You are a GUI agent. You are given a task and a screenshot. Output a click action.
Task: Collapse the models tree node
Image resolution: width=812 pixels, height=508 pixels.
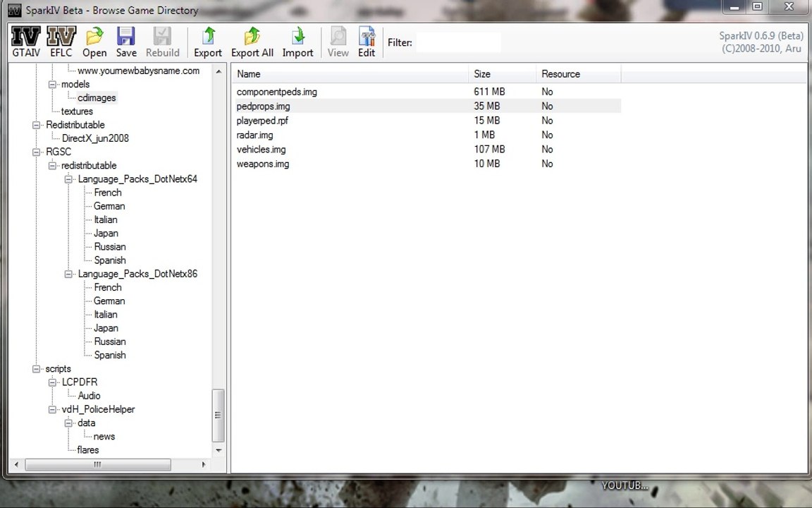point(51,85)
